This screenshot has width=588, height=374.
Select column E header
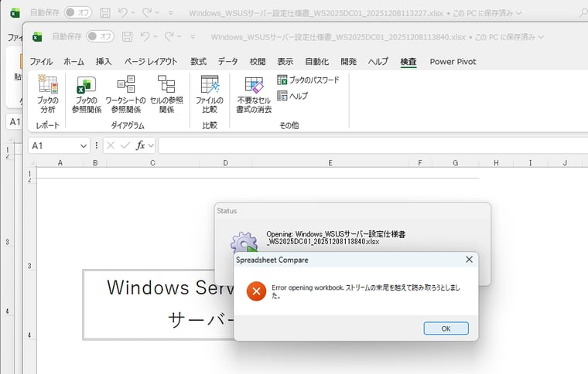(x=330, y=163)
